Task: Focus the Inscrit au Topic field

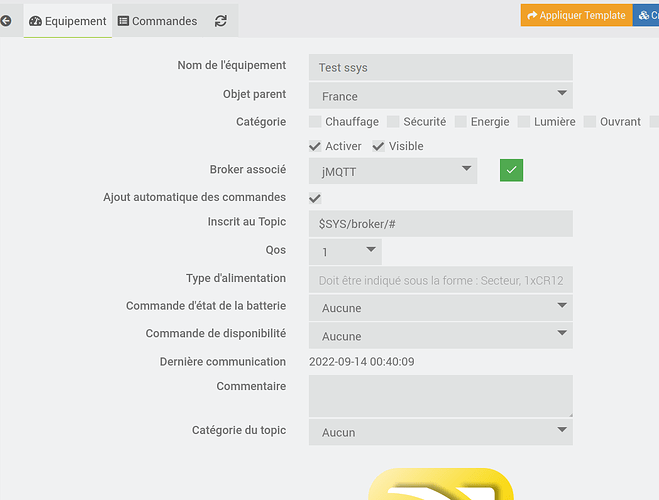Action: coord(440,224)
